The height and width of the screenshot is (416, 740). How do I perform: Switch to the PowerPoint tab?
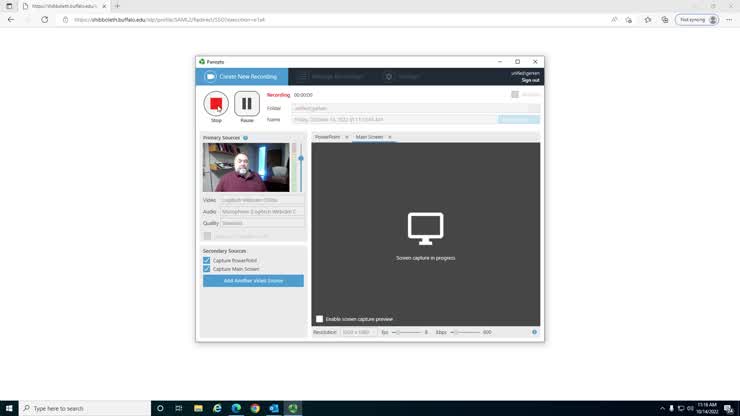coord(327,137)
